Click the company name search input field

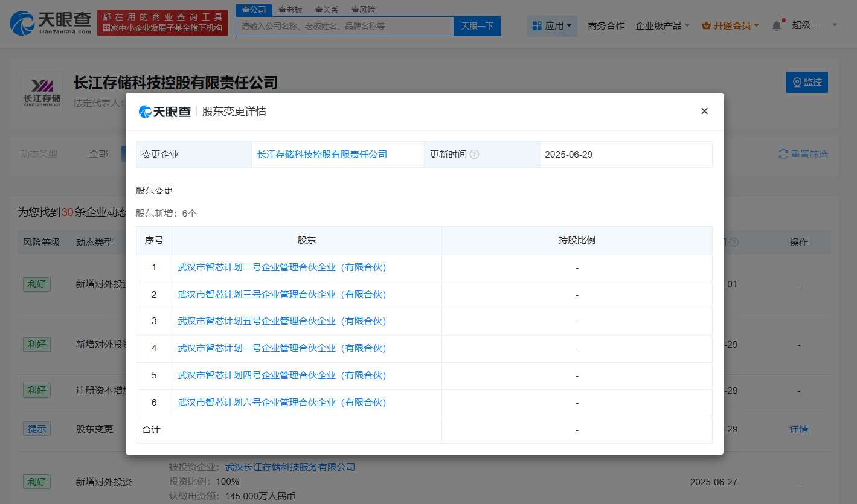344,26
